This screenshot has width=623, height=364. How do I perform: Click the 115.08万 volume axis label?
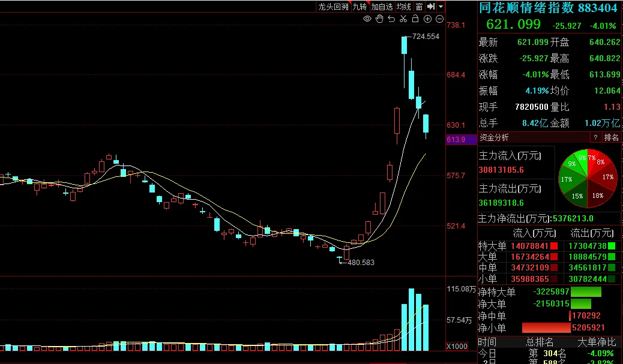point(462,289)
